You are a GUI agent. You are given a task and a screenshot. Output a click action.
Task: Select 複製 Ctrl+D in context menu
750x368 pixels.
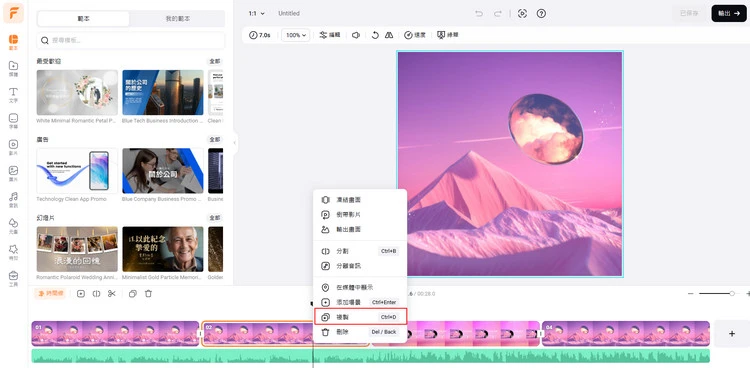(360, 317)
